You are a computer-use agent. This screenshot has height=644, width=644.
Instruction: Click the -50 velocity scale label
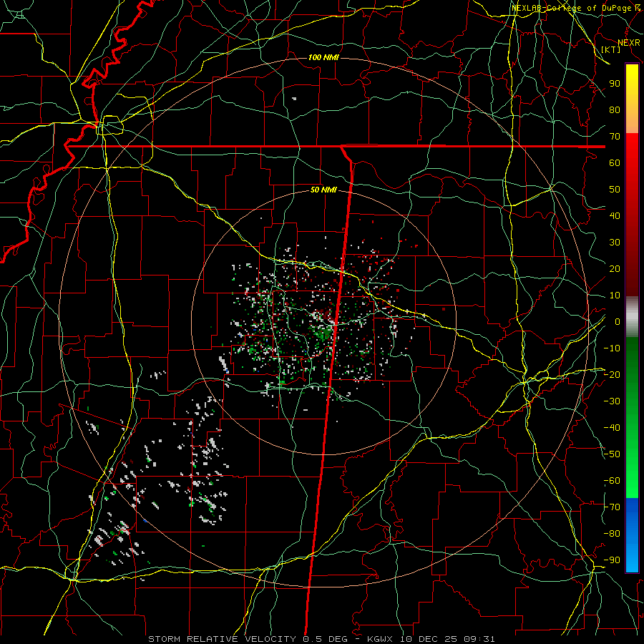click(x=612, y=454)
